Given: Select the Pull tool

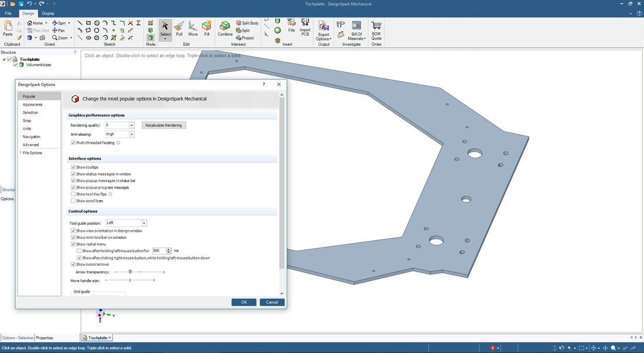Looking at the screenshot, I should [179, 28].
